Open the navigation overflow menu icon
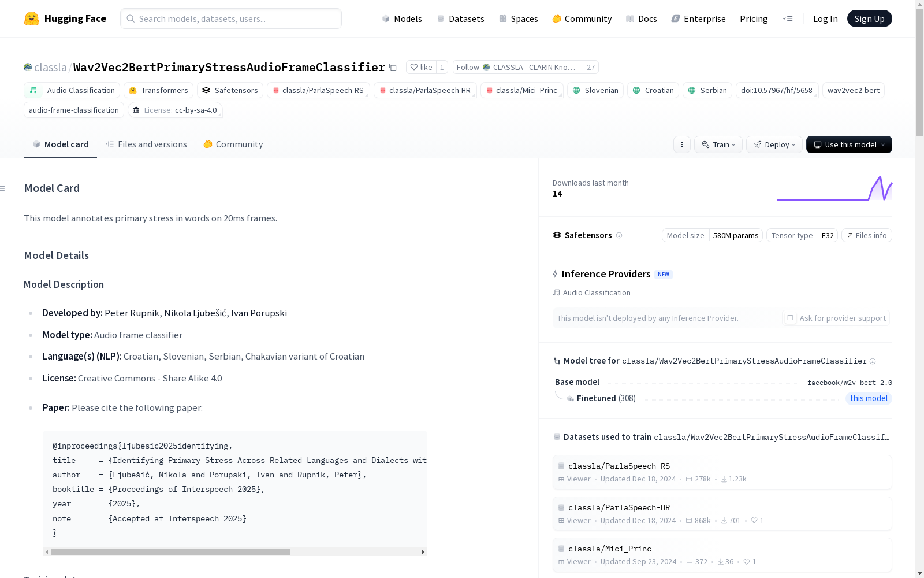Viewport: 924px width, 578px height. coord(787,18)
